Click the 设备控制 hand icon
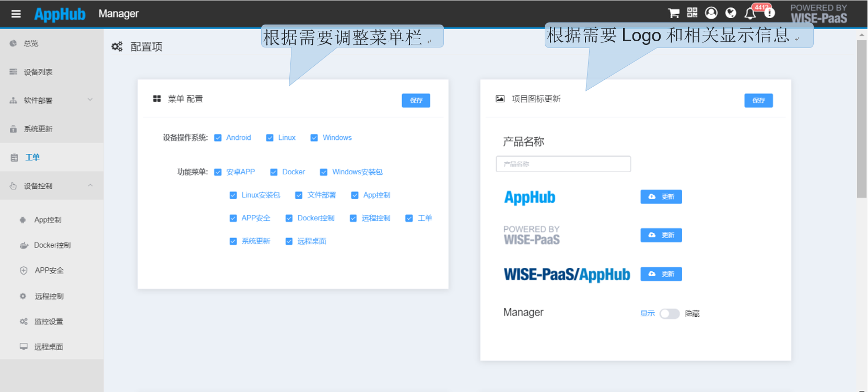The height and width of the screenshot is (392, 868). (13, 186)
